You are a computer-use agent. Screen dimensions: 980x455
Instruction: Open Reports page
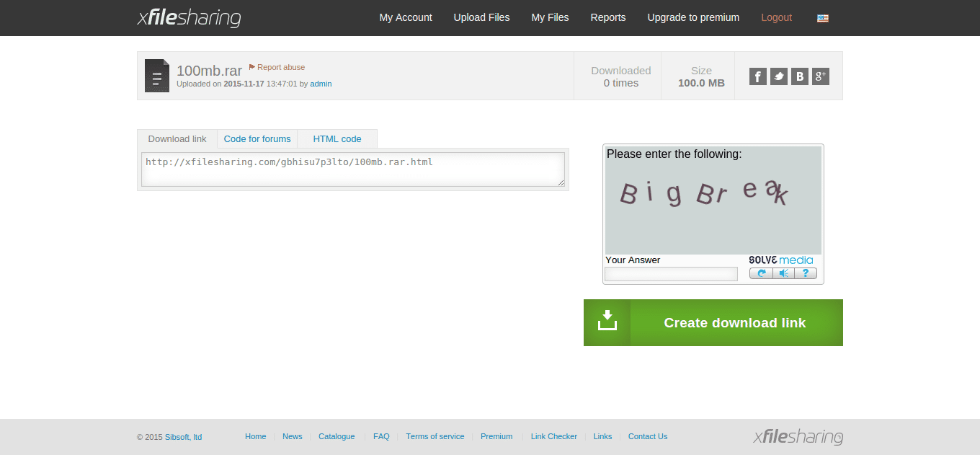[608, 17]
